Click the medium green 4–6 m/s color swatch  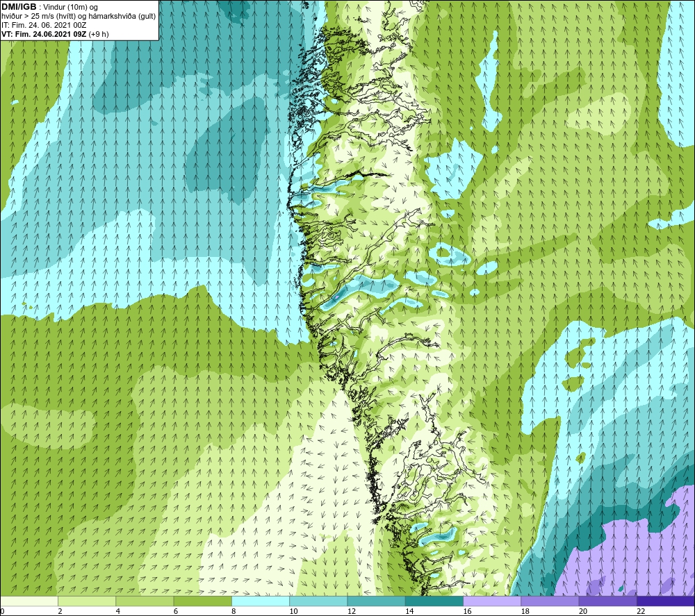coord(145,601)
